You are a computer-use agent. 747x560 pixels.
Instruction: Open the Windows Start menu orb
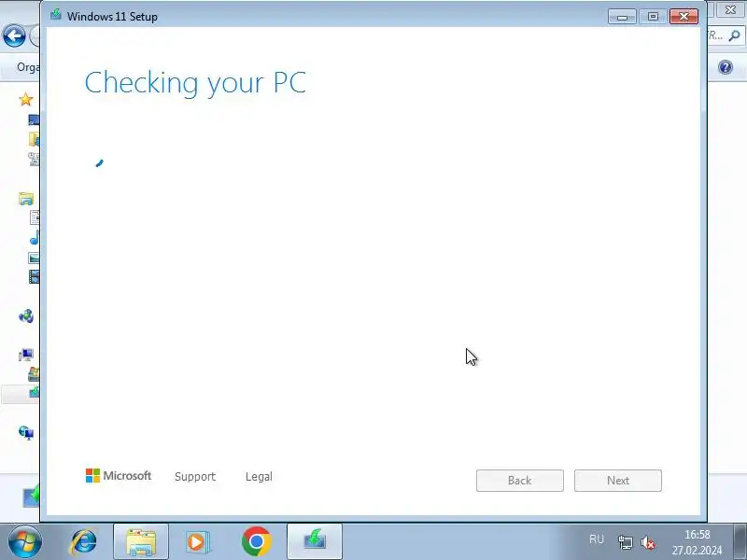[x=24, y=541]
